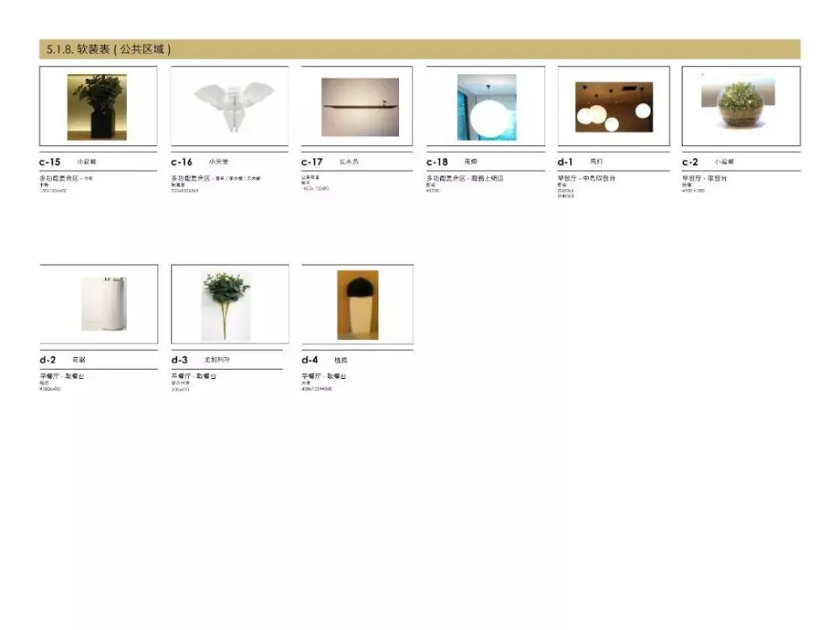Click the c-18 item code label
Viewport: 840px width, 630px height.
[437, 161]
